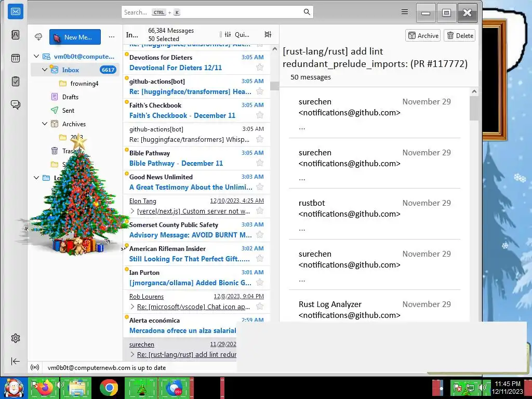Open Settings gear in sidebar

tap(16, 338)
